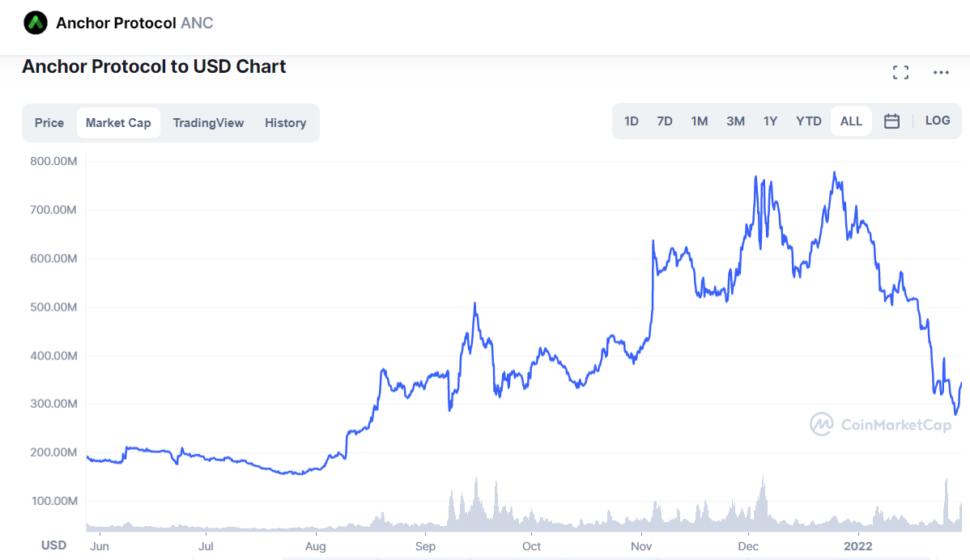
Task: Choose the 3M time range
Action: pyautogui.click(x=735, y=121)
